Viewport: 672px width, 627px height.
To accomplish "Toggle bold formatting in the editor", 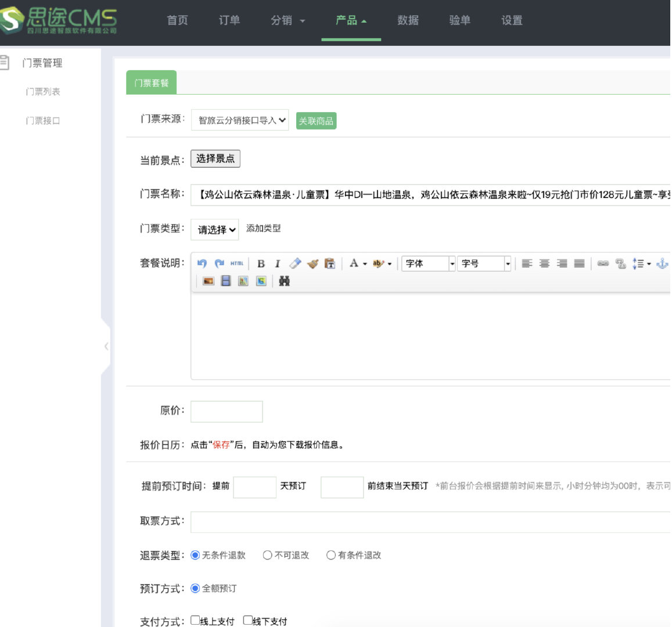I will click(261, 264).
